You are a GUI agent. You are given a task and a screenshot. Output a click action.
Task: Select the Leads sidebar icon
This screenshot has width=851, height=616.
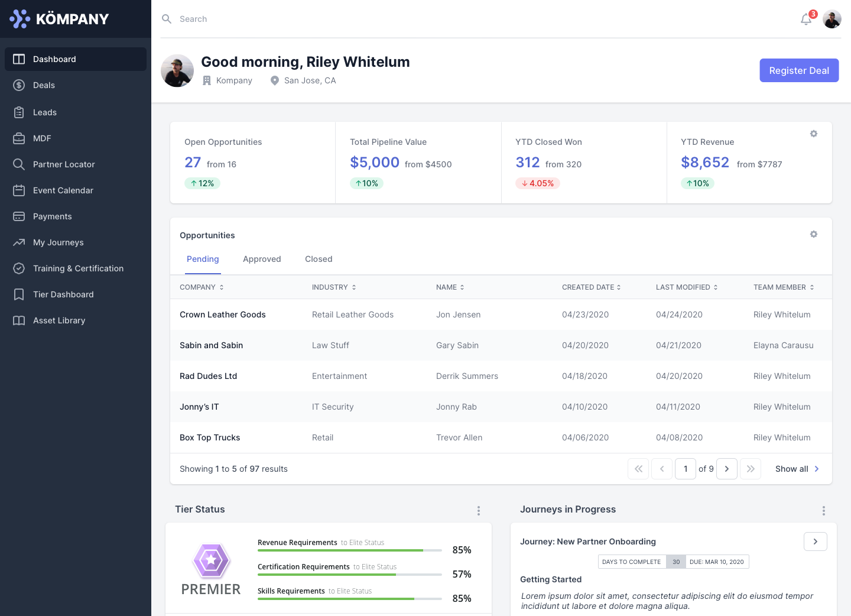pos(20,112)
